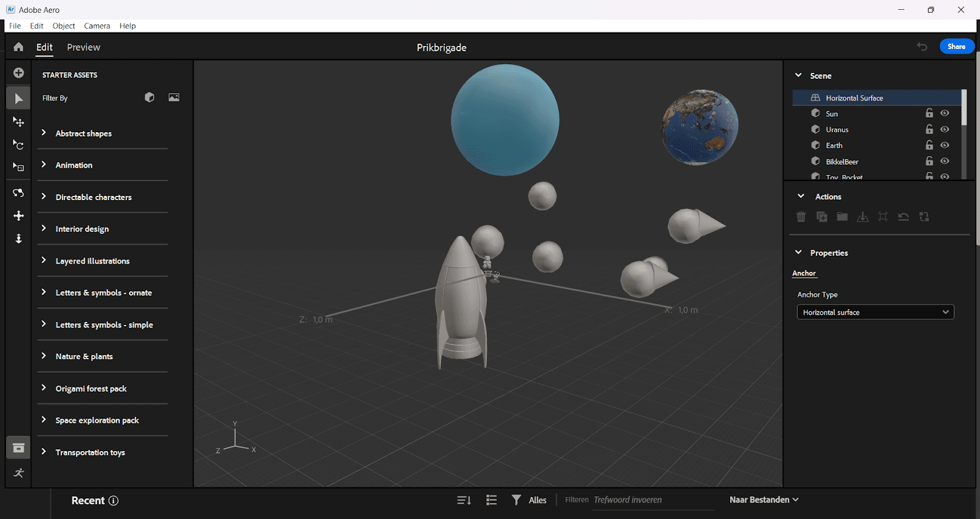The image size is (980, 519).
Task: Lock the Sun layer
Action: [x=929, y=113]
